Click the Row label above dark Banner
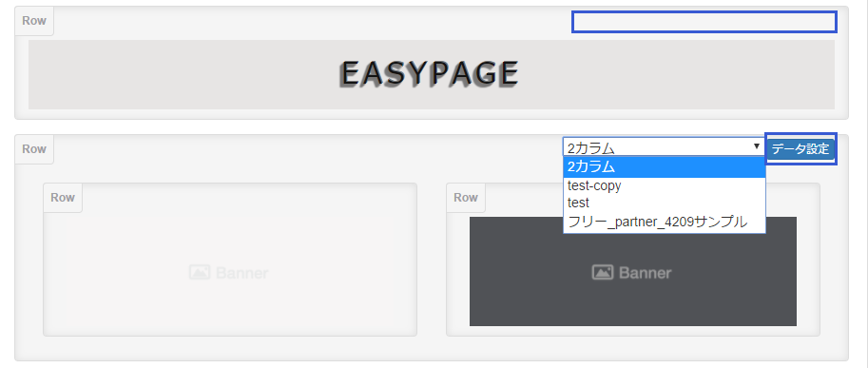868x368 pixels. point(466,198)
